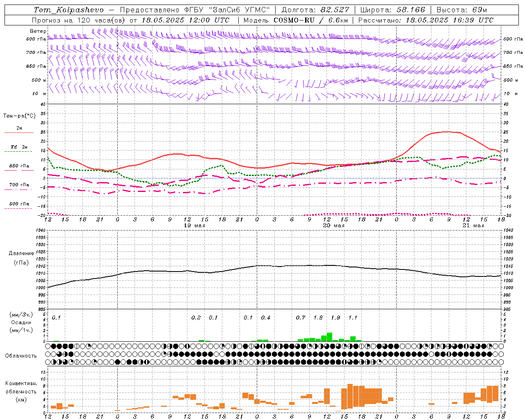The width and height of the screenshot is (525, 420).
Task: Click the (гПа) unit under Давление
Action: point(21,263)
